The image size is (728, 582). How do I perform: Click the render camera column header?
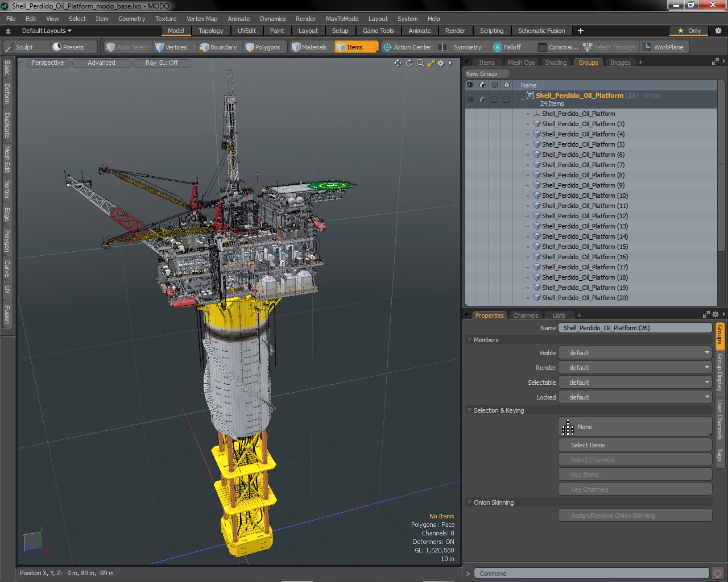[x=483, y=85]
